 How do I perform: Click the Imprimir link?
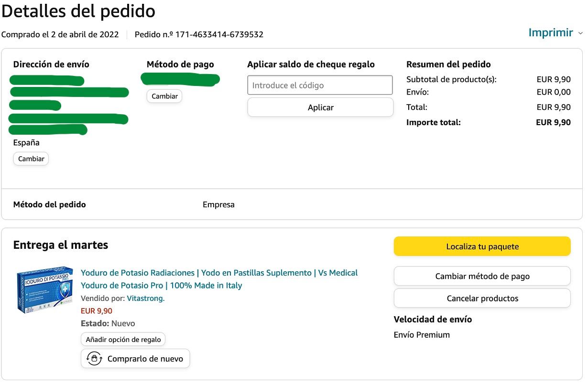pos(550,33)
